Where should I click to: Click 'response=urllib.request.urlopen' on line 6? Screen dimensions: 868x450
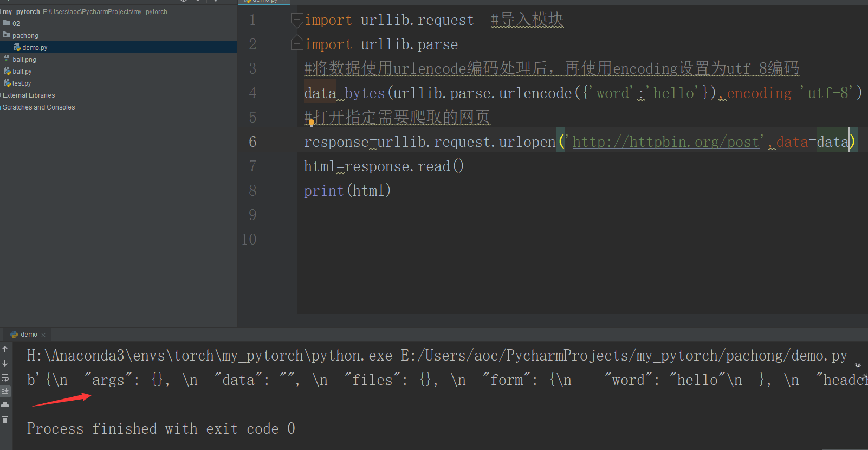[430, 142]
